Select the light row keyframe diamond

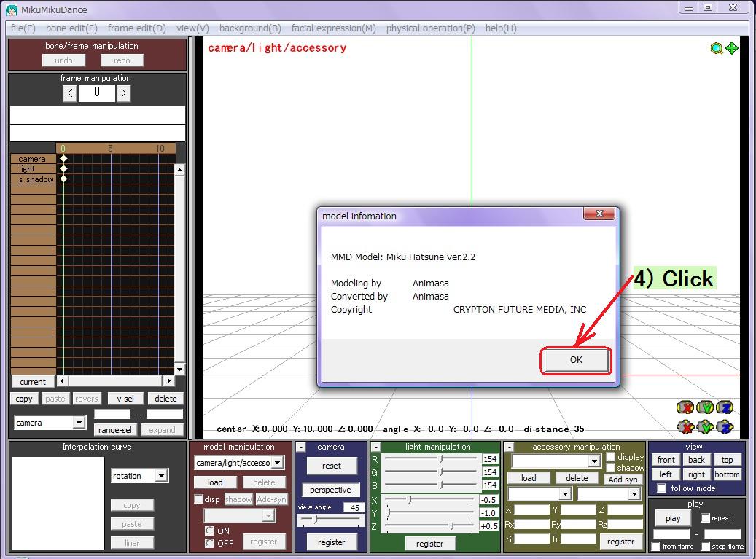coord(63,168)
